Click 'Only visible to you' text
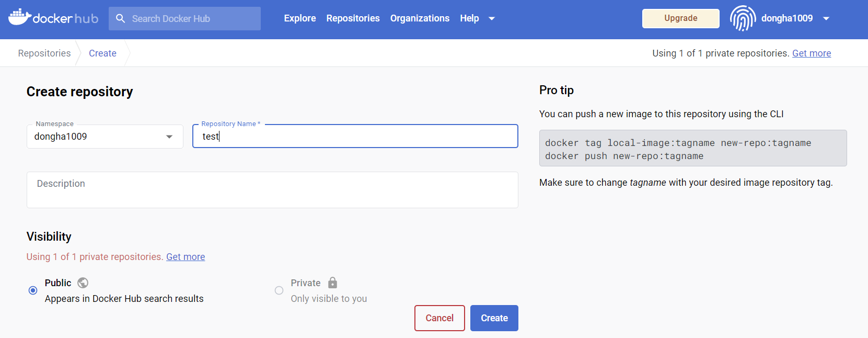Image resolution: width=868 pixels, height=338 pixels. pos(329,299)
